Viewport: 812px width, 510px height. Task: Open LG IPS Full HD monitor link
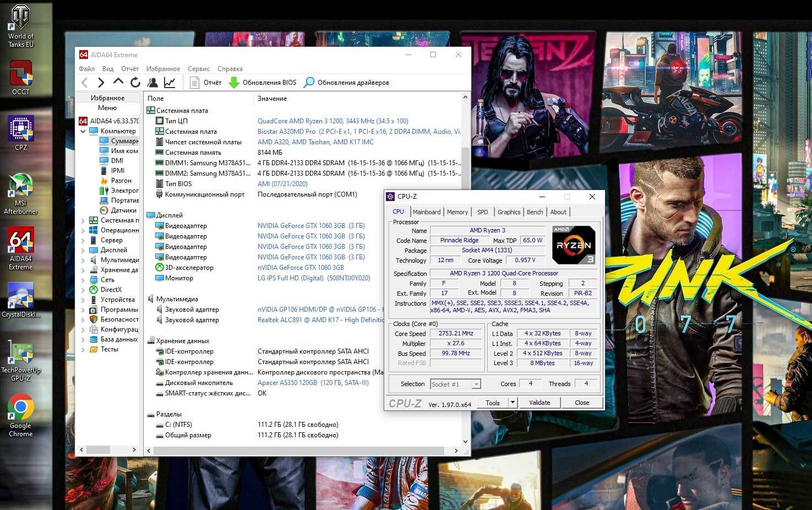314,278
